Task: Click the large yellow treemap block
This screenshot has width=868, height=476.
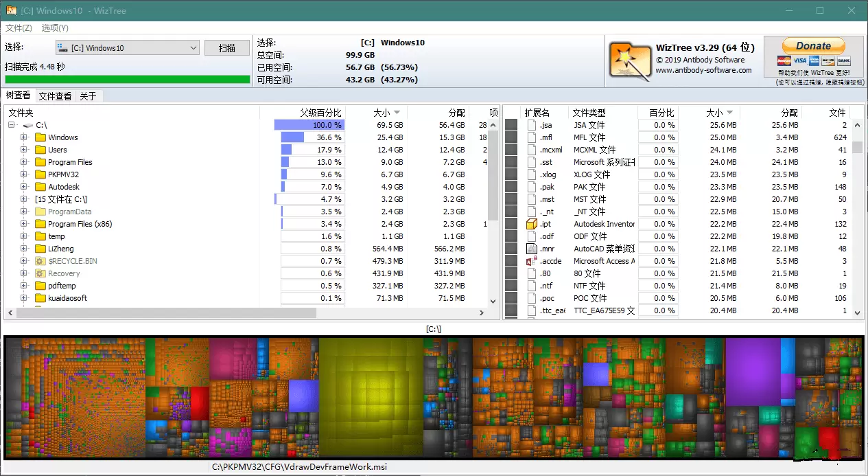Action: pos(371,397)
